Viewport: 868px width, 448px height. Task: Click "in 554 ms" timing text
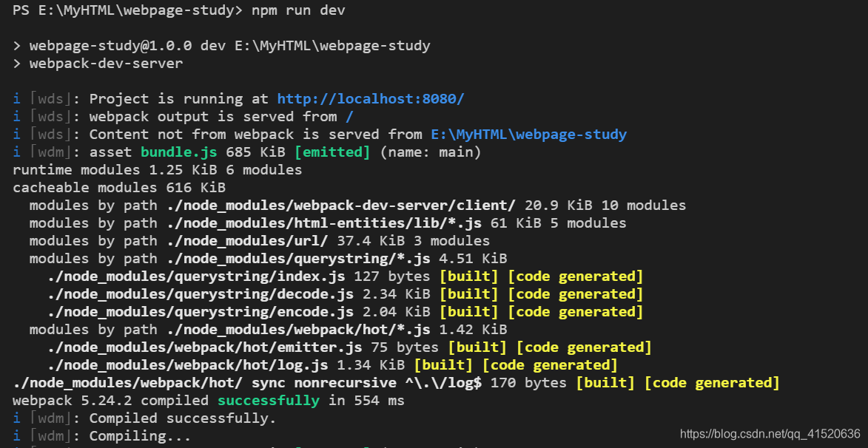(366, 400)
